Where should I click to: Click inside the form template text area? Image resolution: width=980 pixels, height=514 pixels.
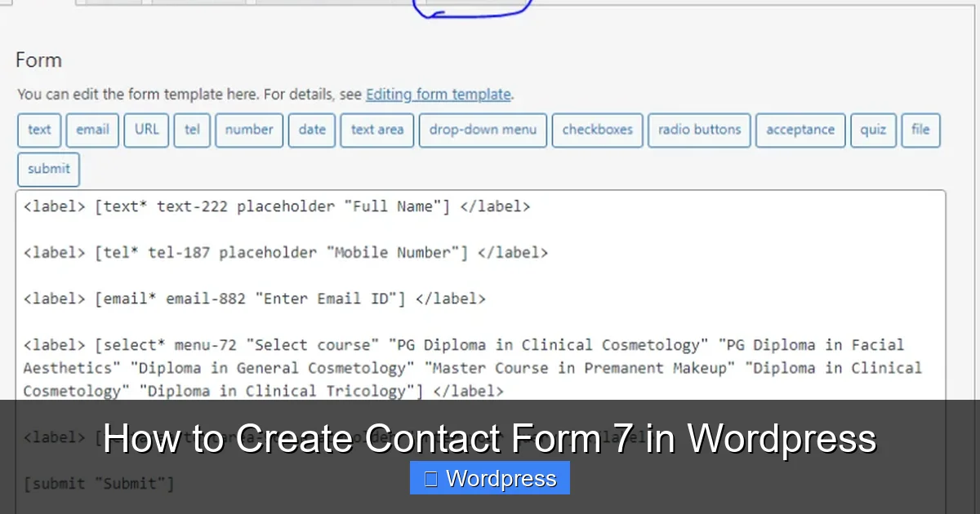481,351
